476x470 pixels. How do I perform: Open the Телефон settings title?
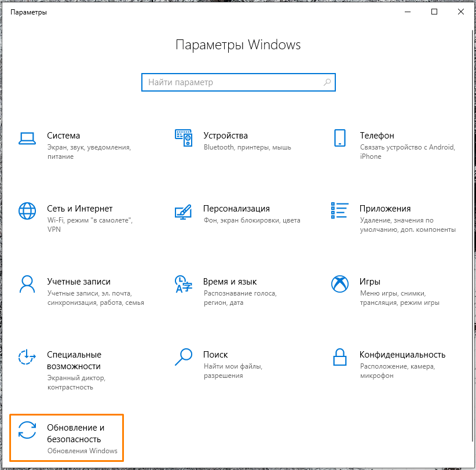(377, 136)
